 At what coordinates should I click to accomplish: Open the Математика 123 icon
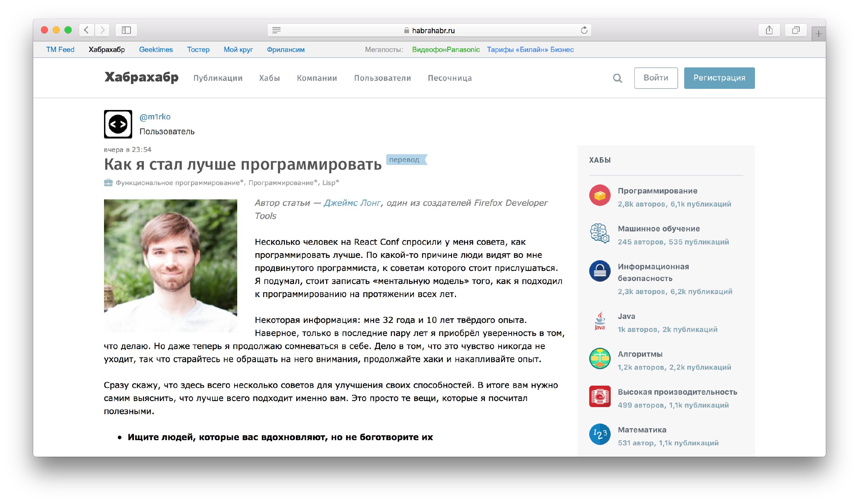click(600, 434)
